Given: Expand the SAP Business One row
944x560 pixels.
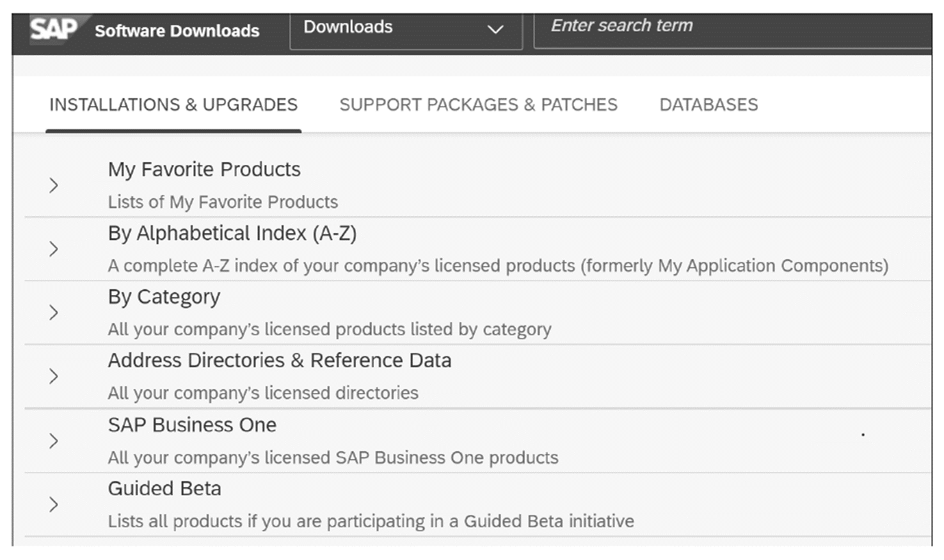Looking at the screenshot, I should click(52, 440).
